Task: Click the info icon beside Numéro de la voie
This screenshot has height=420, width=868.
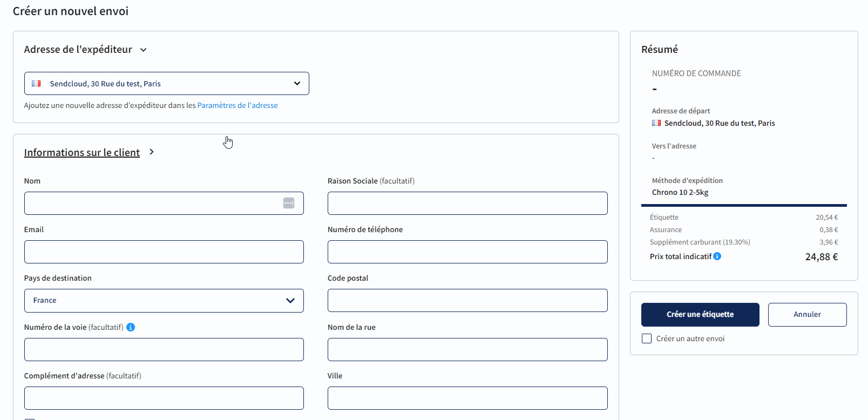Action: 131,327
